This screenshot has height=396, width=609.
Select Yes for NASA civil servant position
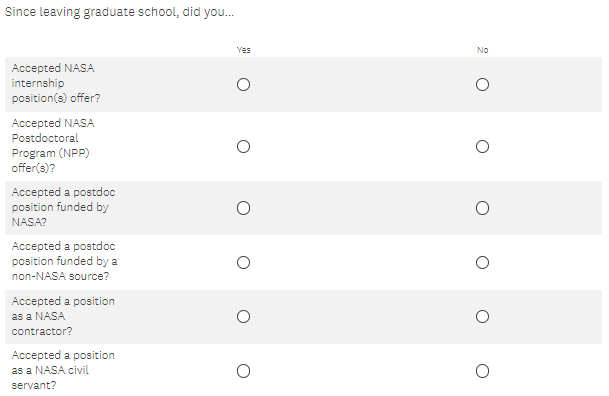click(243, 371)
